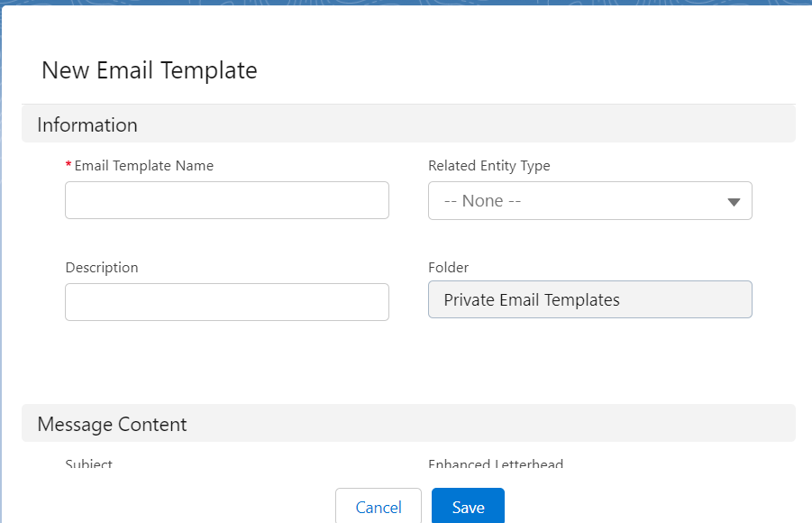Click the Information section header
The height and width of the screenshot is (523, 812).
point(87,124)
